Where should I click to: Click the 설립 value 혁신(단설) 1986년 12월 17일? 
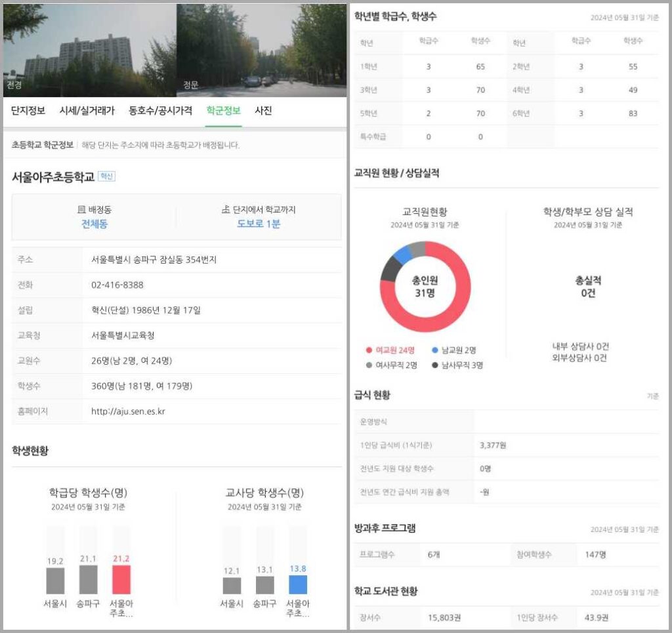pyautogui.click(x=146, y=310)
